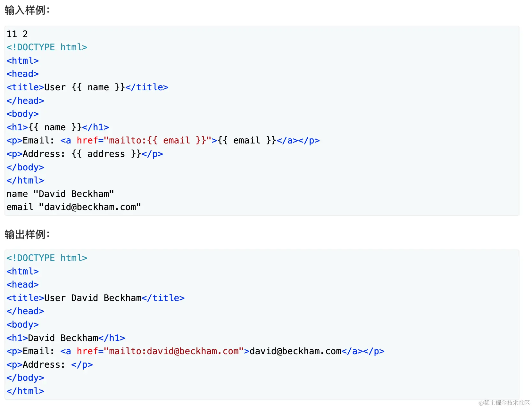Click the 'email "david@beckham.com"' line
Screen dimensions: 532x408
(74, 207)
